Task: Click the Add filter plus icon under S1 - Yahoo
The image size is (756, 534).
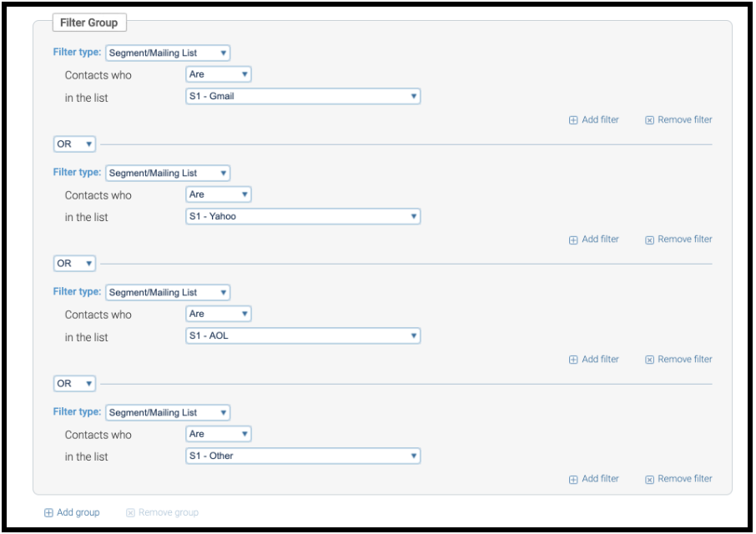Action: tap(572, 240)
